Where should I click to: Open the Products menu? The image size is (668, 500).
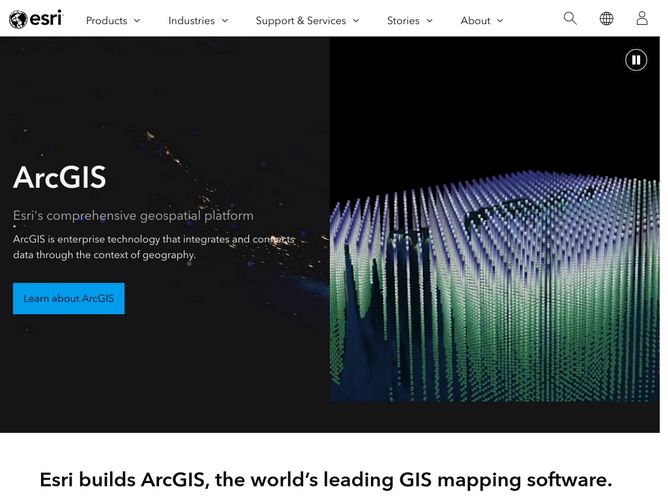coord(113,20)
